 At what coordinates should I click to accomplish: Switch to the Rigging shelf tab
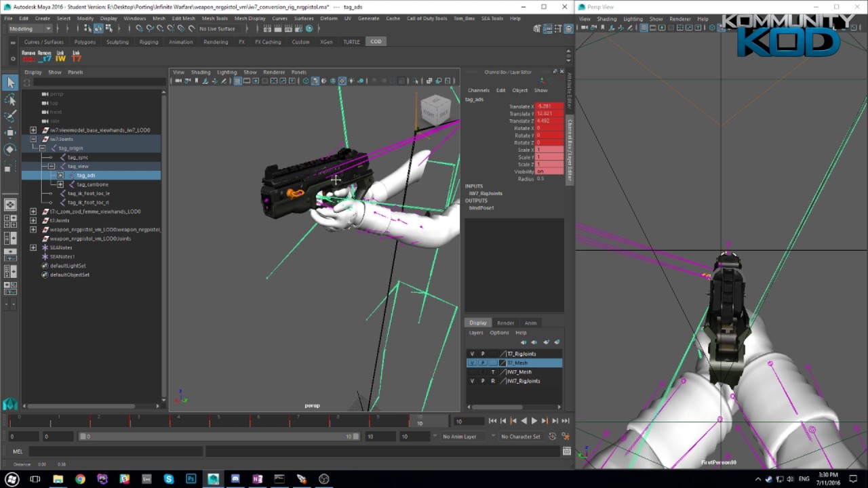pyautogui.click(x=149, y=42)
